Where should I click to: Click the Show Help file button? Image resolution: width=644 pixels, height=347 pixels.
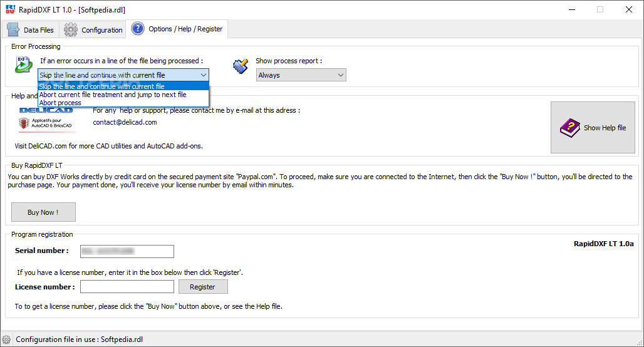[593, 128]
